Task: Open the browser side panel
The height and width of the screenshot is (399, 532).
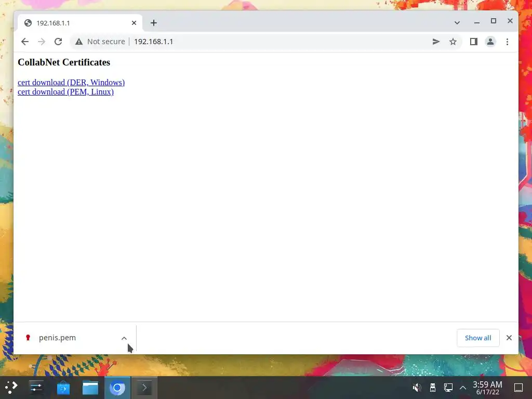Action: click(474, 42)
